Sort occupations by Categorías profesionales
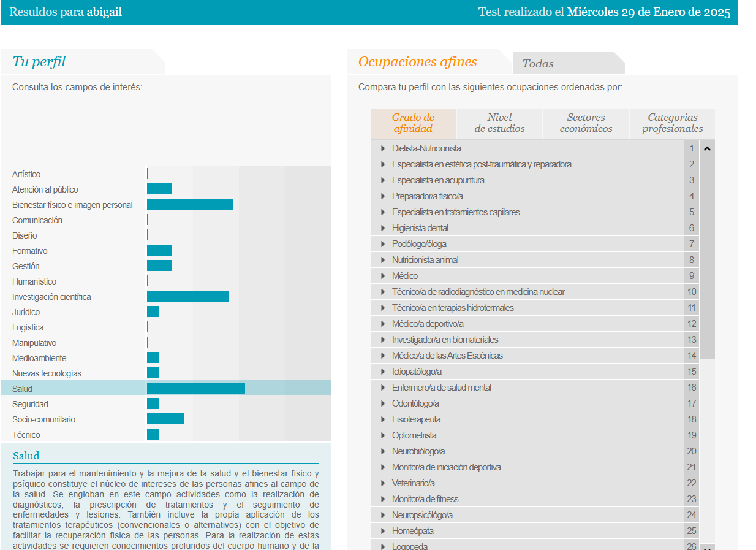Viewport: 756px width, 550px height. click(x=672, y=123)
